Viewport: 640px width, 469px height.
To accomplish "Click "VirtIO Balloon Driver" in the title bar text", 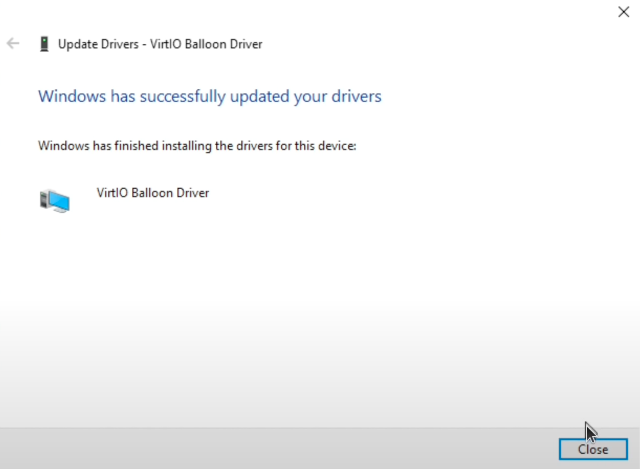I will coord(208,44).
